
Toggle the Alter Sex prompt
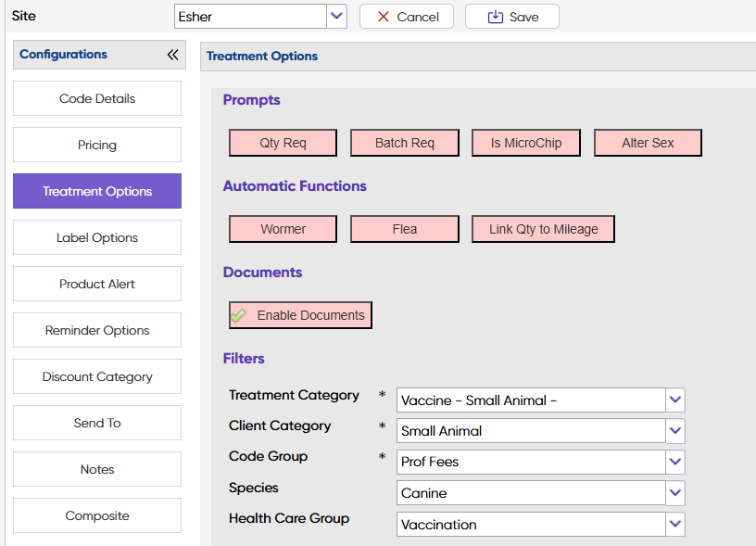pyautogui.click(x=648, y=143)
